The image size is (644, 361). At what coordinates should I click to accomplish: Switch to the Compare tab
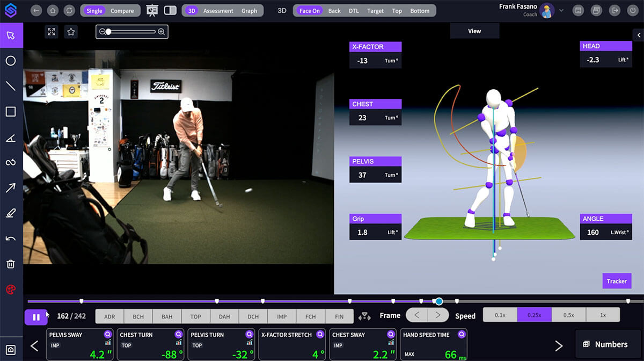point(122,10)
